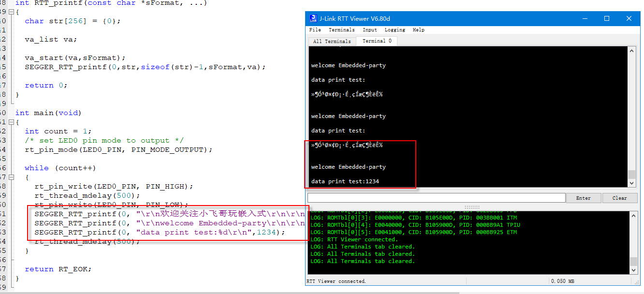Viewport: 644px width, 294px height.
Task: Click 'int main(void)' line in code editor
Action: (48, 113)
